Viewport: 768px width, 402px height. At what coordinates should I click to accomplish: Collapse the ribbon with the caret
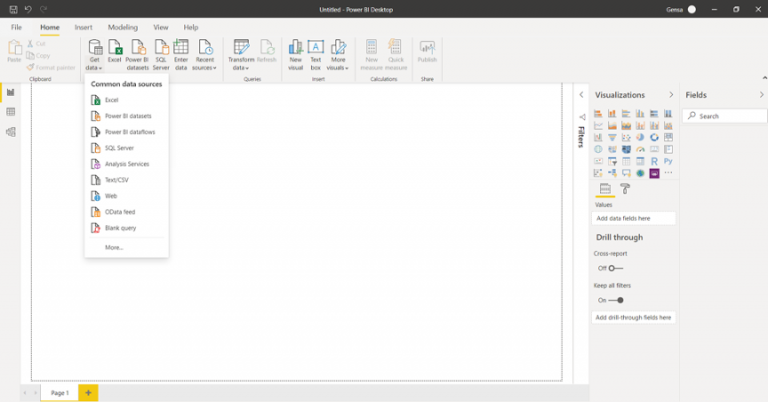click(764, 78)
